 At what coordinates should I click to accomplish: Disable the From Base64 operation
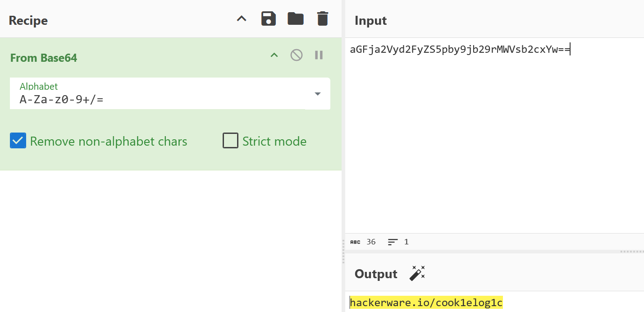[296, 55]
